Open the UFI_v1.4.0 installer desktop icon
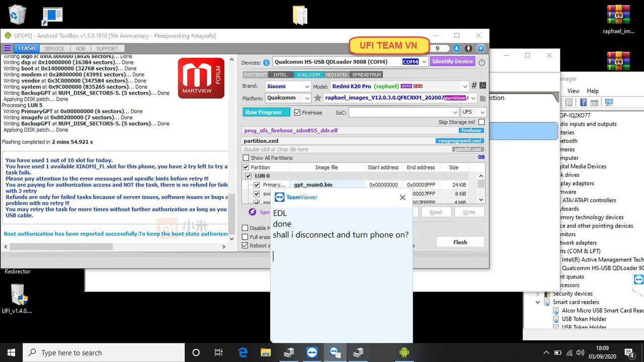This screenshot has height=362, width=644. 18,299
